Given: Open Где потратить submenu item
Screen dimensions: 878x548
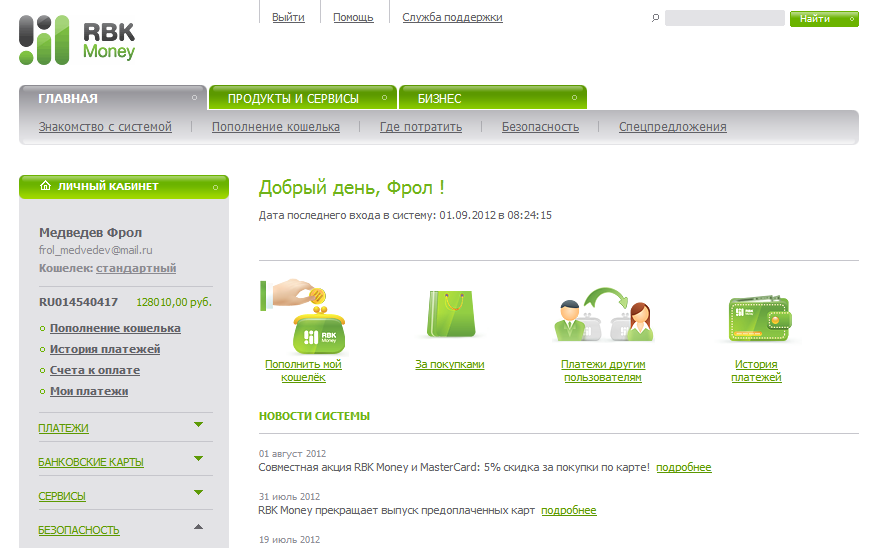Looking at the screenshot, I should 421,127.
